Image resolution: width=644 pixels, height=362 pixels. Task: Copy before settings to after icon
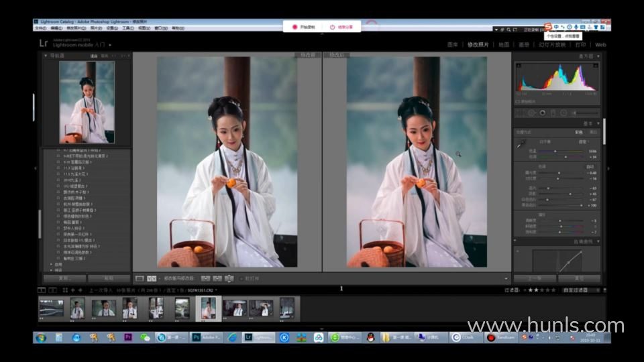205,279
